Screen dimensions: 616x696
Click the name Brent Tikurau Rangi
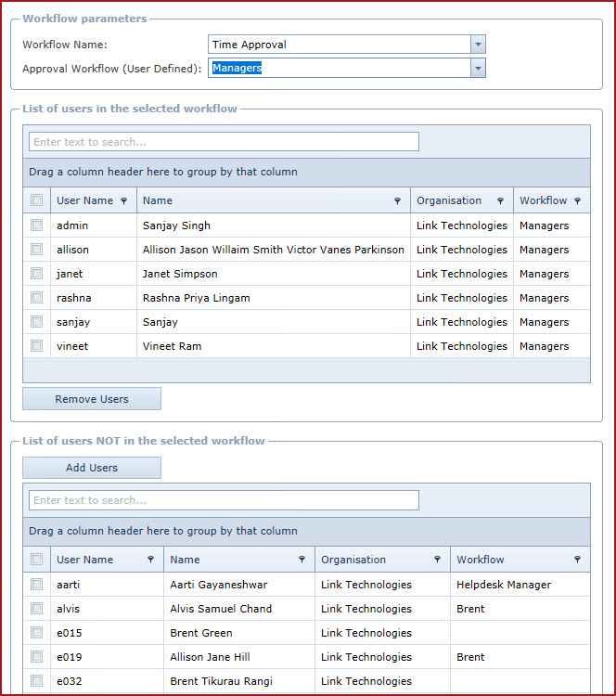[x=221, y=681]
